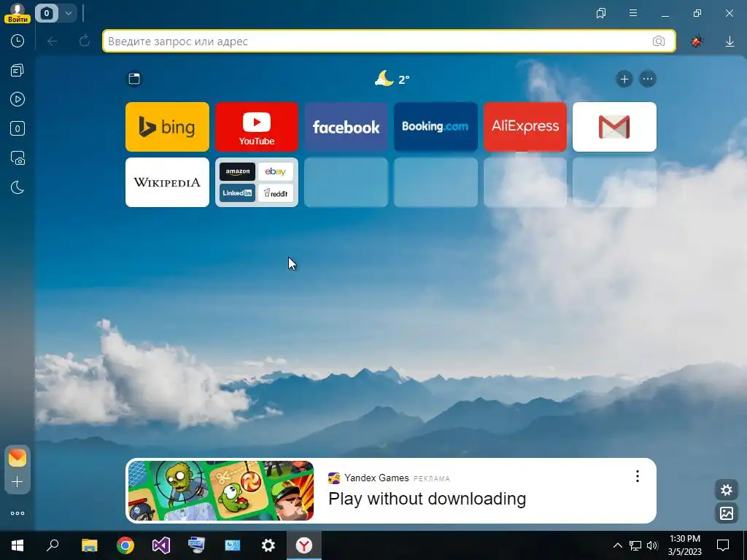
Task: Open Amazon in the folder tile
Action: 237,171
